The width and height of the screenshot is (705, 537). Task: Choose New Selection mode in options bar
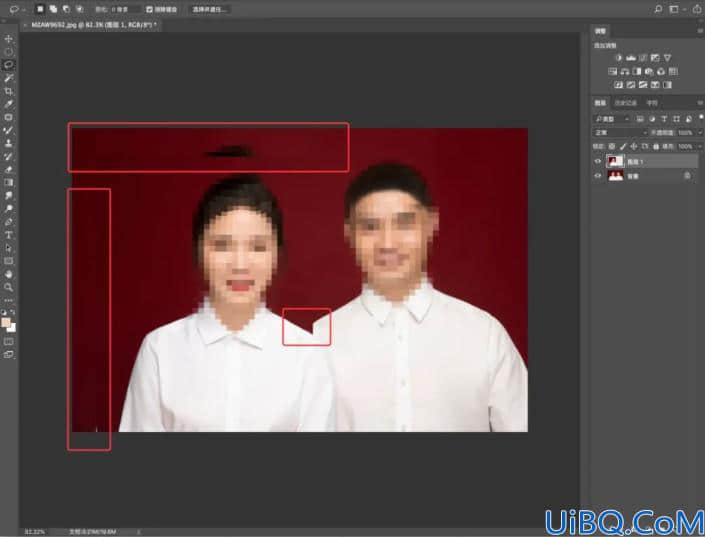pyautogui.click(x=40, y=9)
